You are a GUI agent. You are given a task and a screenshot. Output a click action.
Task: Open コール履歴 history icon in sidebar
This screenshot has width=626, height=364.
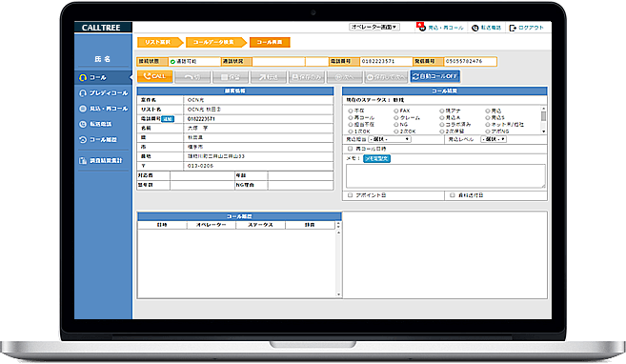tap(83, 140)
